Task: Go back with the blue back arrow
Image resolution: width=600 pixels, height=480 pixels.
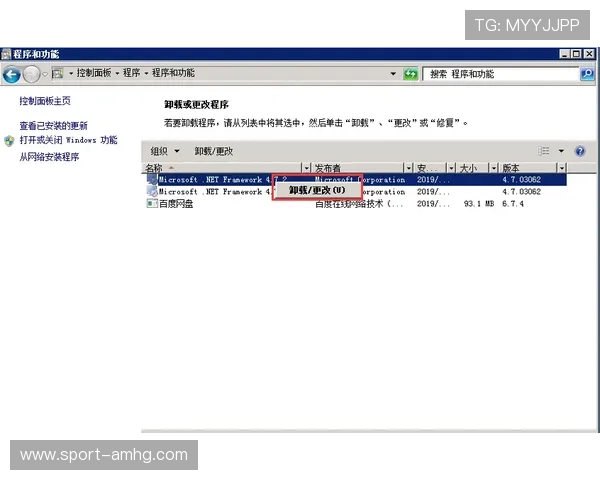Action: [11, 74]
